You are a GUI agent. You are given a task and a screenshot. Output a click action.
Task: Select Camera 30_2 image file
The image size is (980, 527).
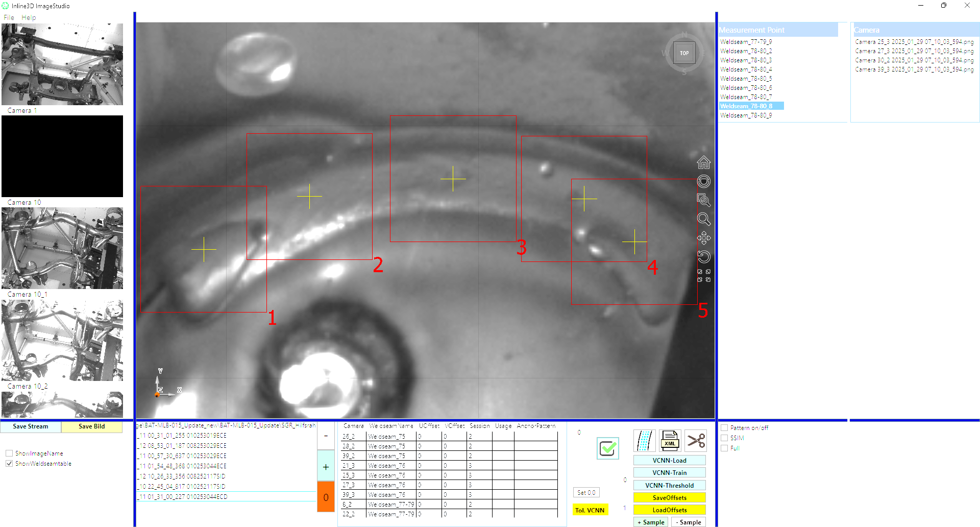click(x=914, y=60)
